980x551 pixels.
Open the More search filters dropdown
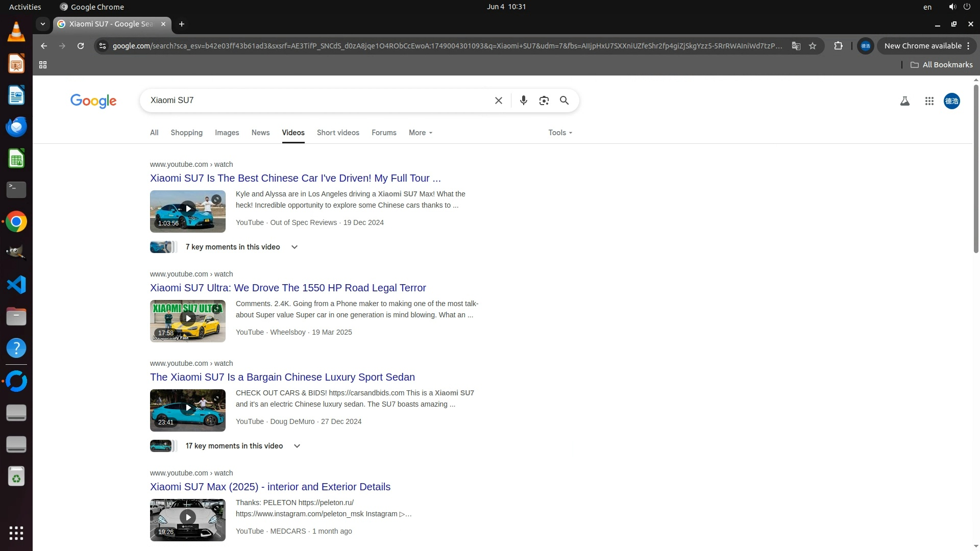(420, 133)
